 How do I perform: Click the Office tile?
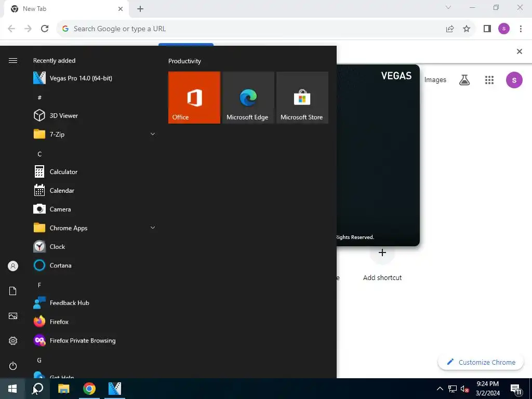(x=194, y=97)
